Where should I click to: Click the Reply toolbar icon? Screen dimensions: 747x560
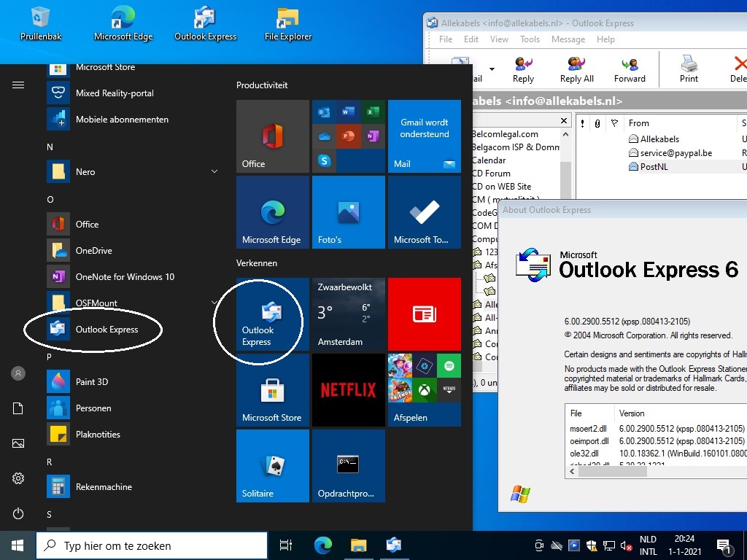click(x=523, y=69)
